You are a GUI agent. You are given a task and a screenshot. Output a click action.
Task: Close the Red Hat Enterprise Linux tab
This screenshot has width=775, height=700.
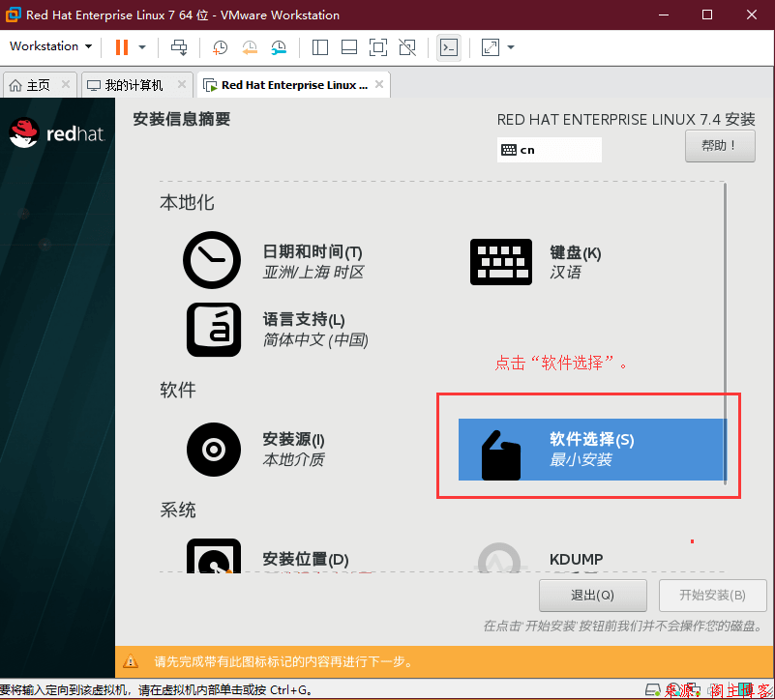379,84
